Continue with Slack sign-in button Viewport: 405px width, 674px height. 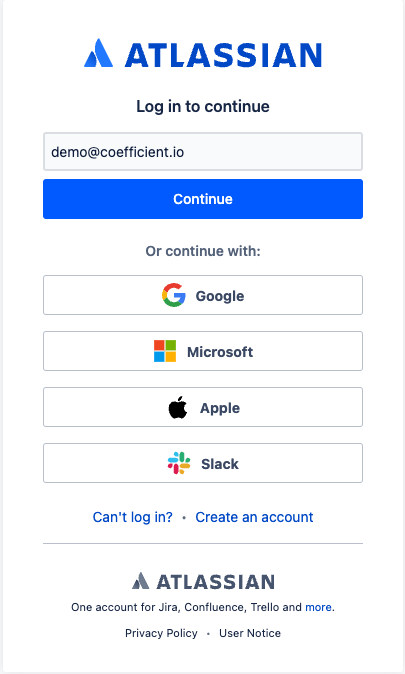coord(203,463)
